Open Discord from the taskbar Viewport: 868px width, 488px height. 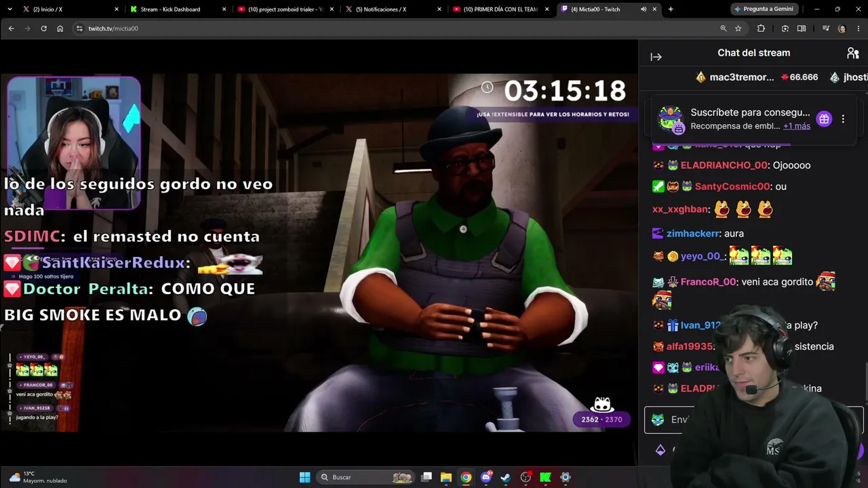tap(486, 477)
